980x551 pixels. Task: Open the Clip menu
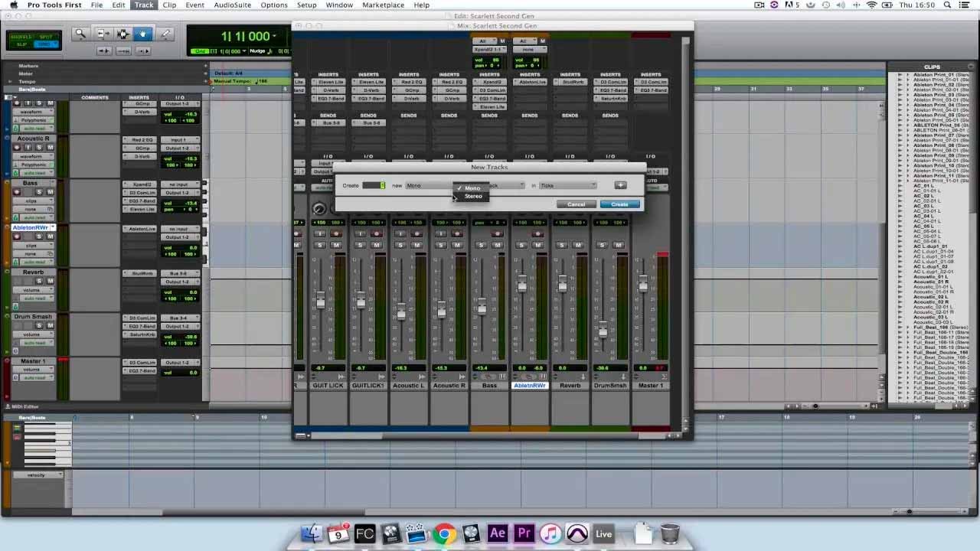coord(169,5)
